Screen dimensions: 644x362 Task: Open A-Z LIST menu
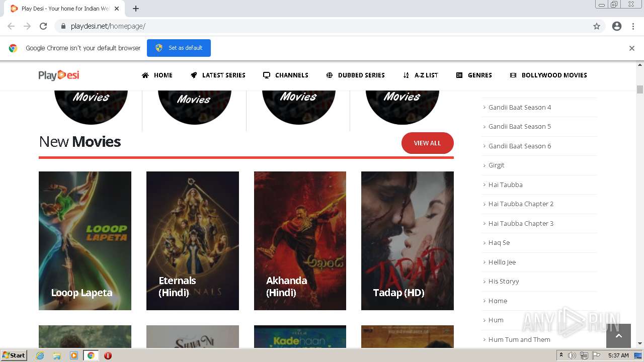click(x=421, y=75)
